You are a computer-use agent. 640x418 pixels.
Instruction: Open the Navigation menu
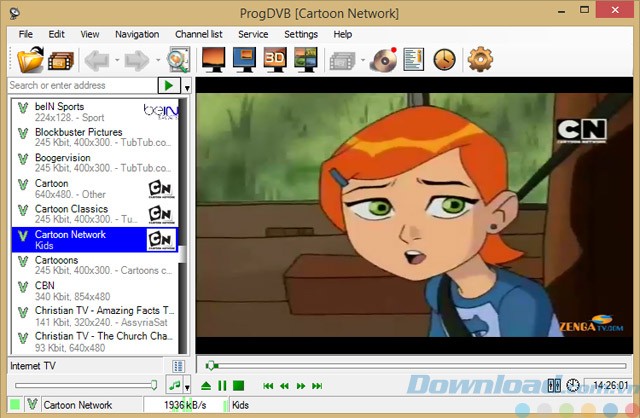pos(137,34)
